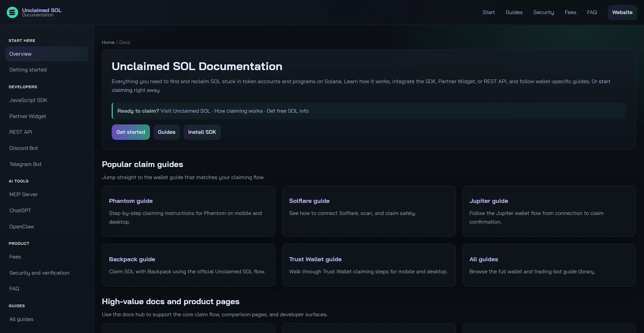Screen dimensions: 644x333
Task: Click 'Jump straight to the wallet guide' text
Action: [183, 177]
